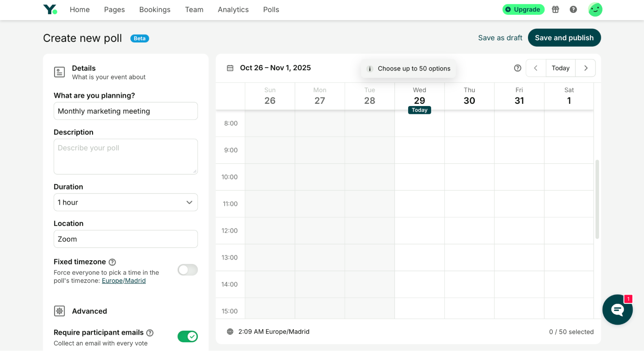Click the calendar help circle icon
The height and width of the screenshot is (351, 644).
tap(517, 68)
